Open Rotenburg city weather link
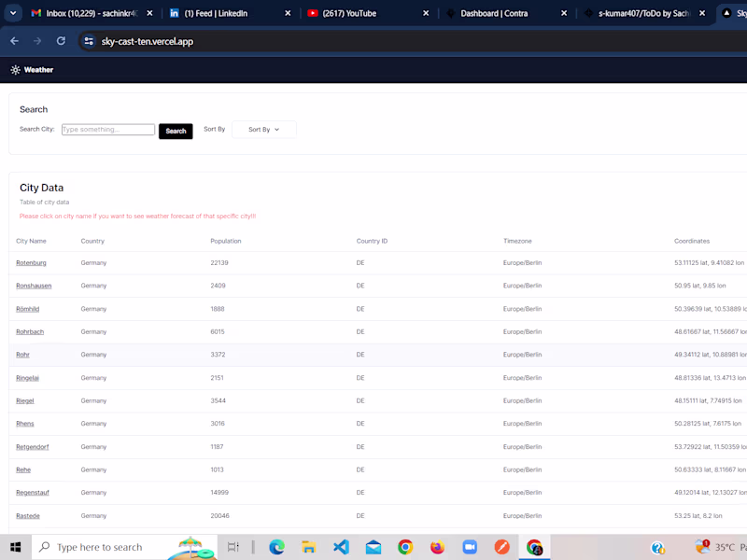The height and width of the screenshot is (560, 747). tap(31, 263)
